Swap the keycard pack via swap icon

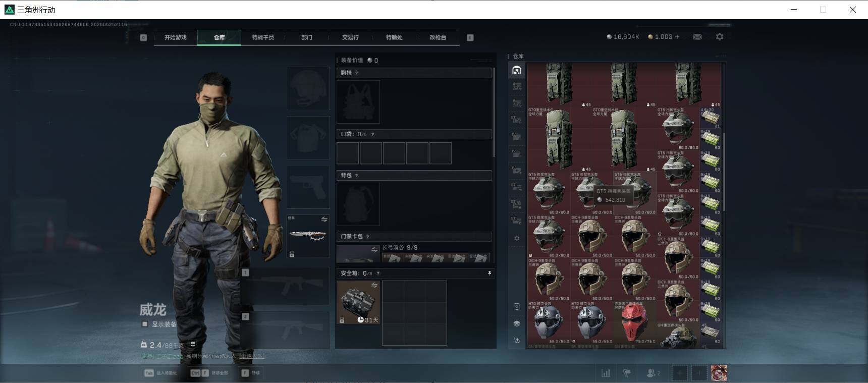point(374,249)
